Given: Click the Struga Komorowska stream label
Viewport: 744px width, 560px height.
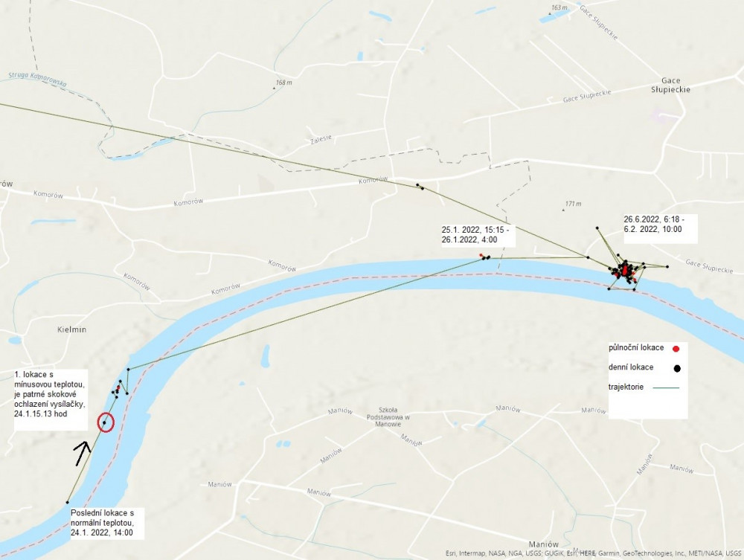Looking at the screenshot, I should click(37, 79).
